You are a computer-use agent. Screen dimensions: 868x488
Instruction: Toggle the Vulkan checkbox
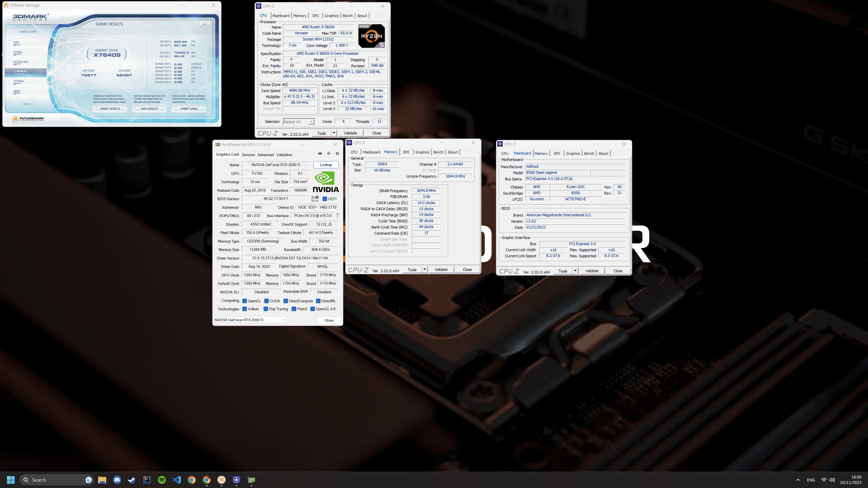tap(245, 309)
